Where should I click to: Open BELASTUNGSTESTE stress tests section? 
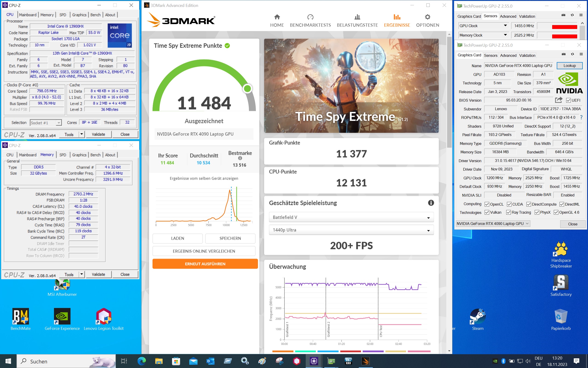coord(357,20)
